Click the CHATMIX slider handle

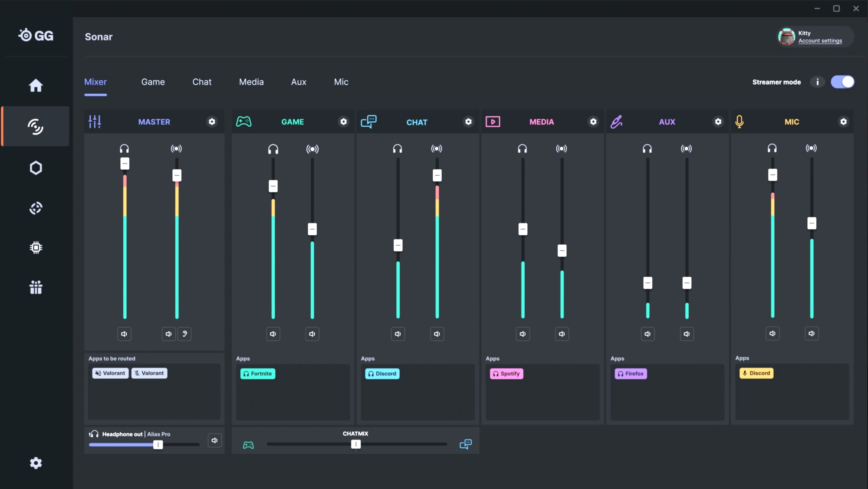(356, 444)
